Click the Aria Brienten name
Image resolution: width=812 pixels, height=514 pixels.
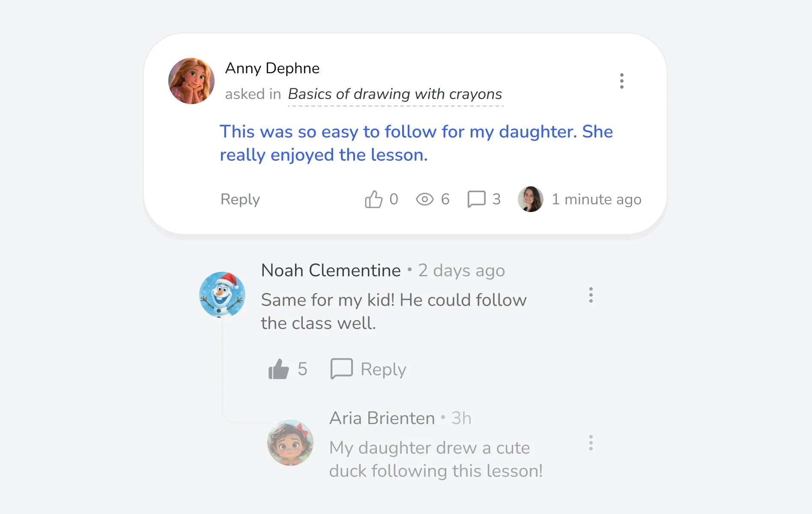(x=382, y=418)
